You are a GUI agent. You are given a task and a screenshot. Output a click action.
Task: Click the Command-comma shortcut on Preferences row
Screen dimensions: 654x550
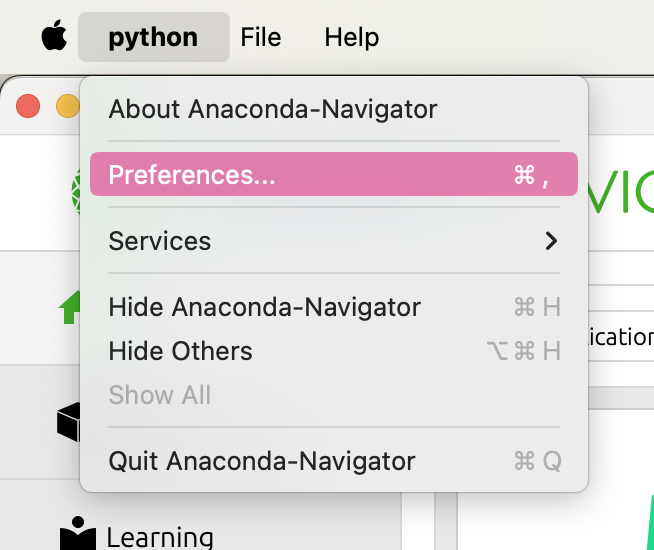(531, 175)
